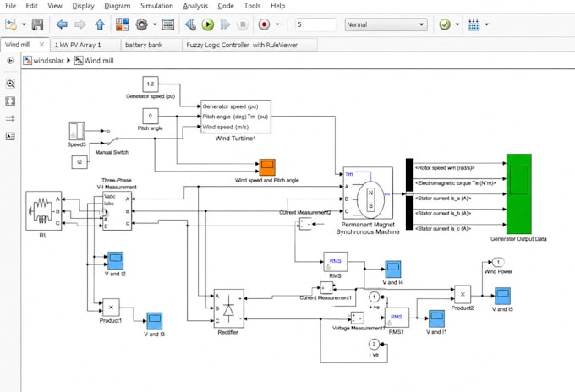The image size is (575, 392).
Task: Open the new model dropdown arrow
Action: point(24,24)
